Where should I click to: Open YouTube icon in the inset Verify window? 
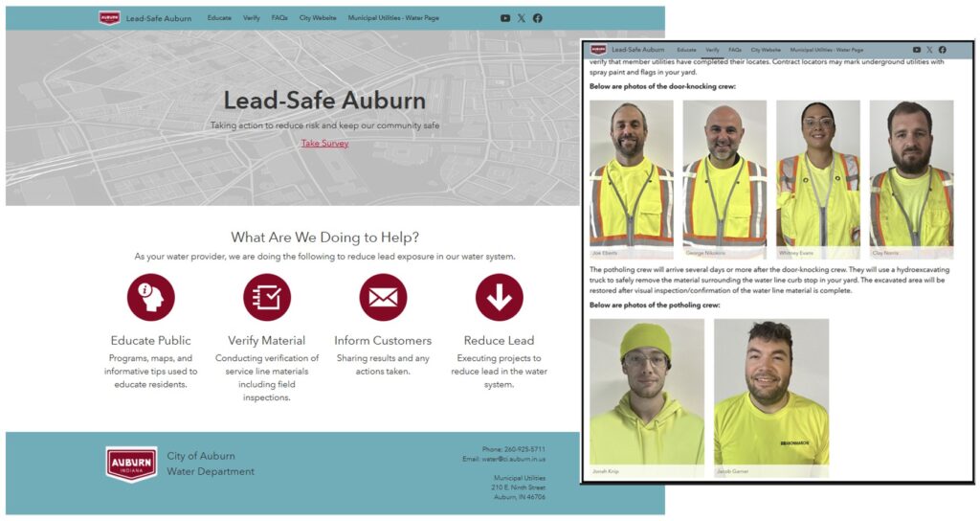click(916, 50)
